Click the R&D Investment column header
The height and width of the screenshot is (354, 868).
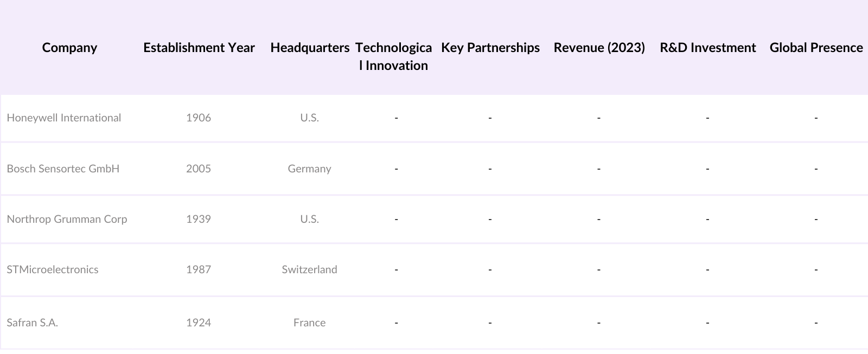707,48
